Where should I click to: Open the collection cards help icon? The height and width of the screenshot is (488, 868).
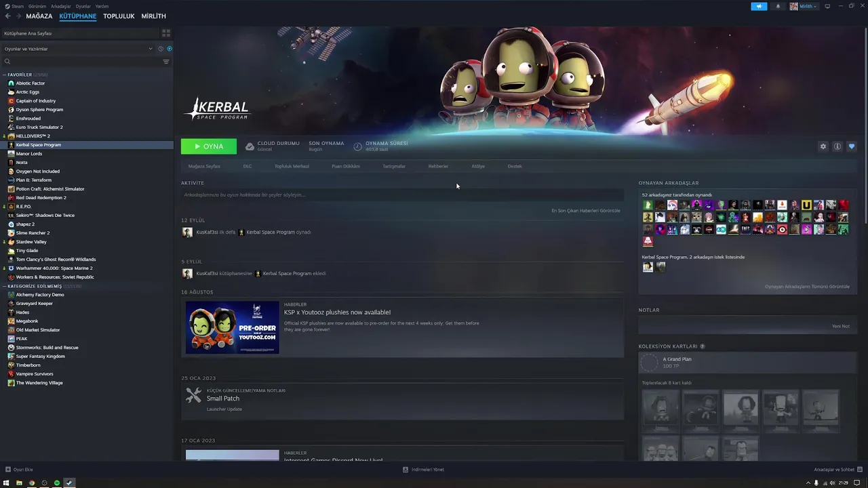coord(703,346)
